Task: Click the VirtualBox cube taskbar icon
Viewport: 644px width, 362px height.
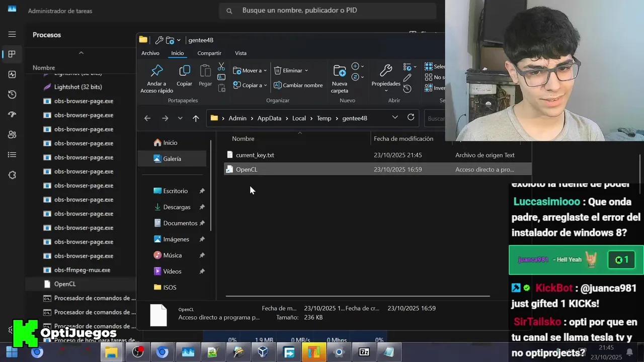Action: pyautogui.click(x=263, y=352)
